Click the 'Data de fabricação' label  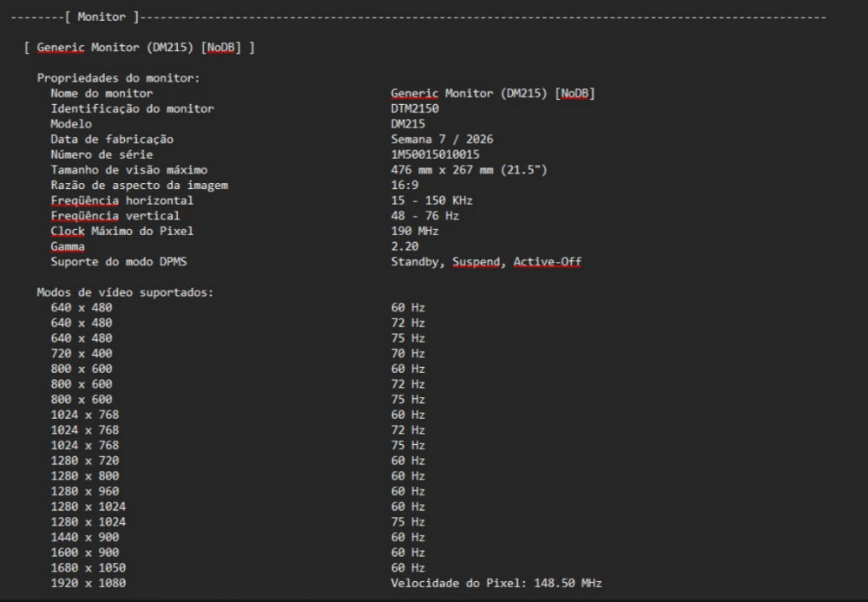click(x=112, y=139)
